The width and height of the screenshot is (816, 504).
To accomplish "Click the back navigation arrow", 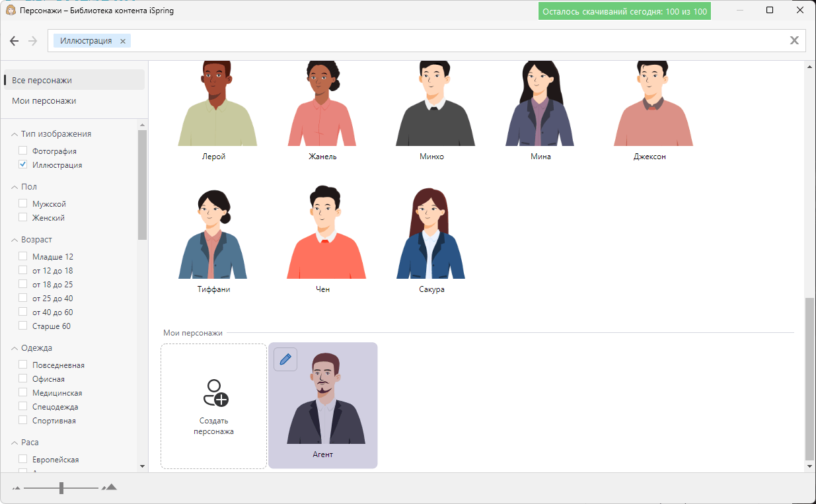I will 15,40.
